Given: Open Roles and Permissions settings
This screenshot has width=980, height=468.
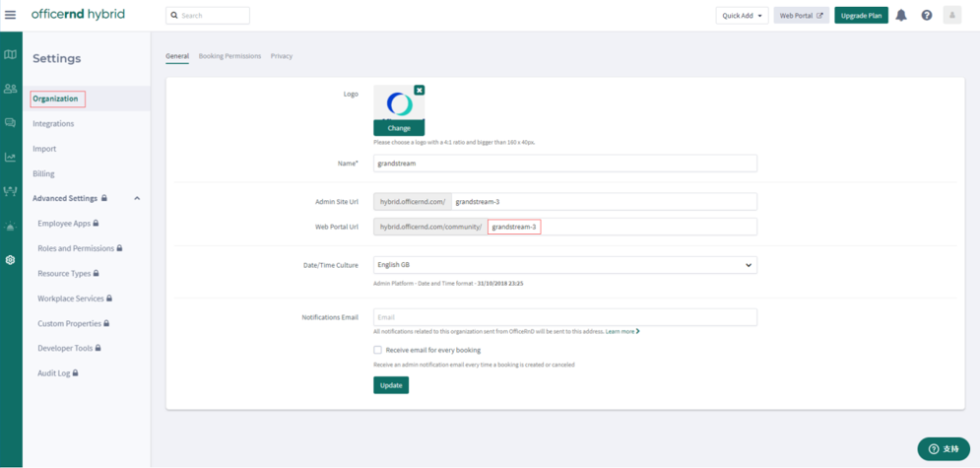Looking at the screenshot, I should click(x=76, y=248).
